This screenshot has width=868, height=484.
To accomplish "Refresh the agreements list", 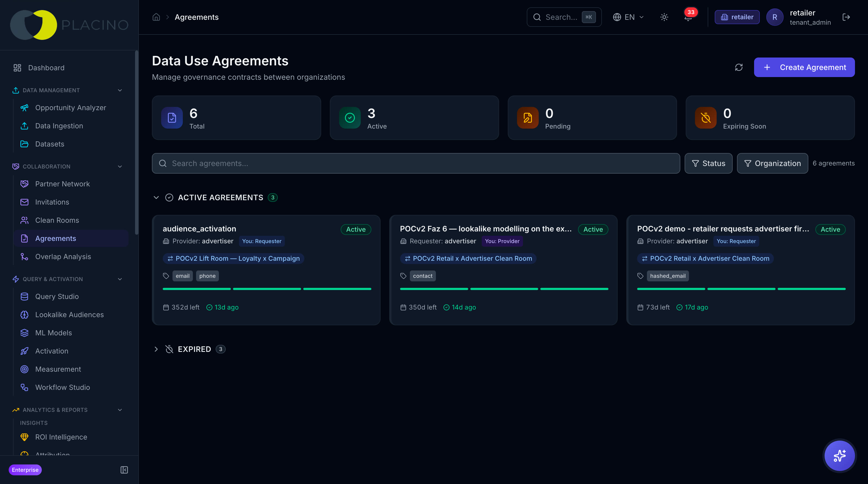I will [x=739, y=67].
